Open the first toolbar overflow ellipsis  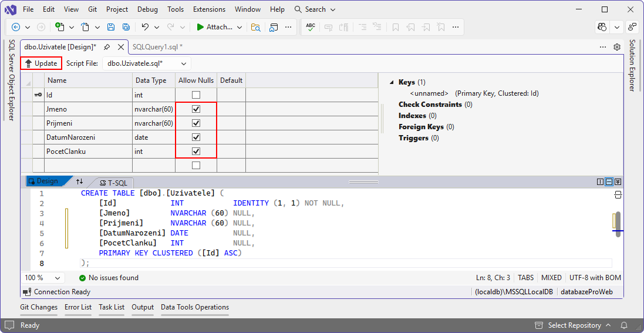[x=288, y=27]
